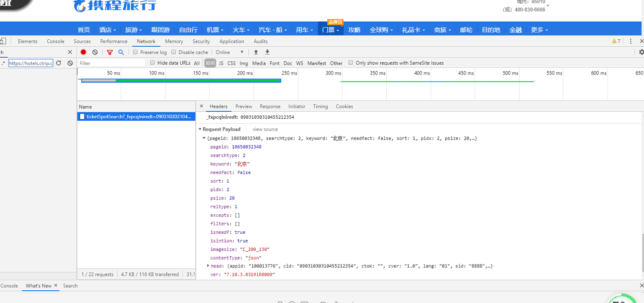Open the Cookies tab of the request

click(x=345, y=106)
